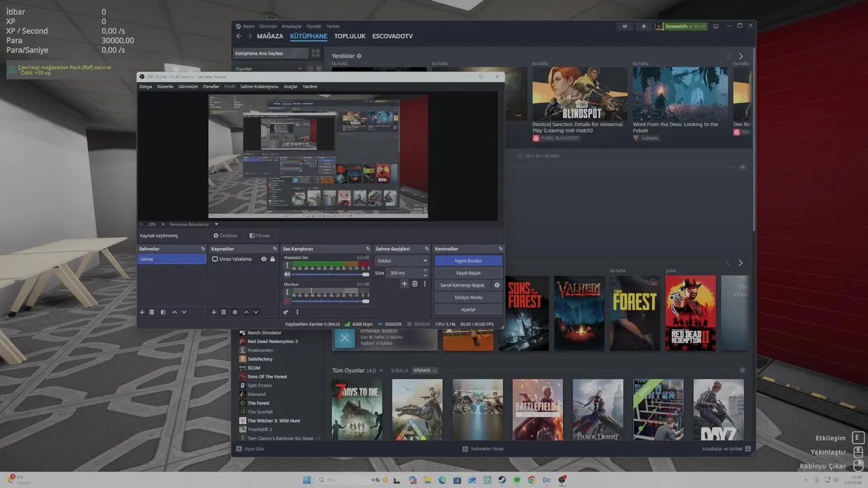
Task: Move source up in Kaynaklar panel
Action: (246, 312)
